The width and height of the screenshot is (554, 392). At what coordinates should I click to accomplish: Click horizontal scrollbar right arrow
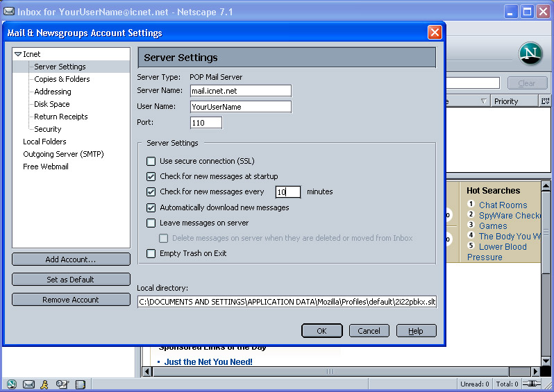pyautogui.click(x=536, y=371)
